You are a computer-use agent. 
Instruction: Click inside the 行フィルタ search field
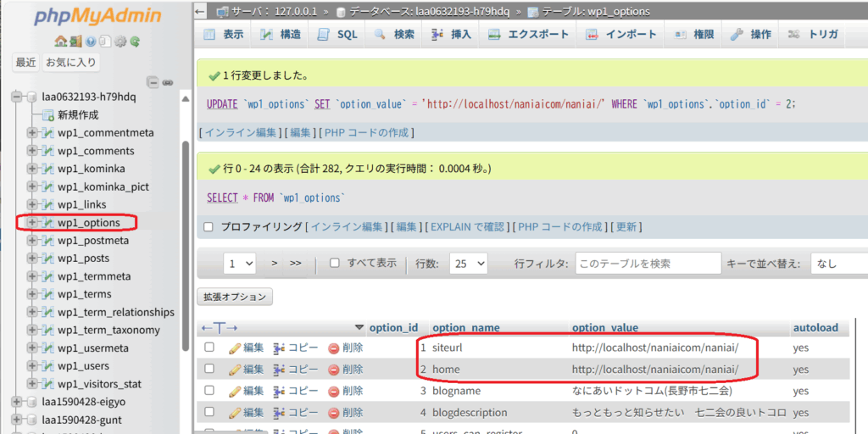point(648,264)
